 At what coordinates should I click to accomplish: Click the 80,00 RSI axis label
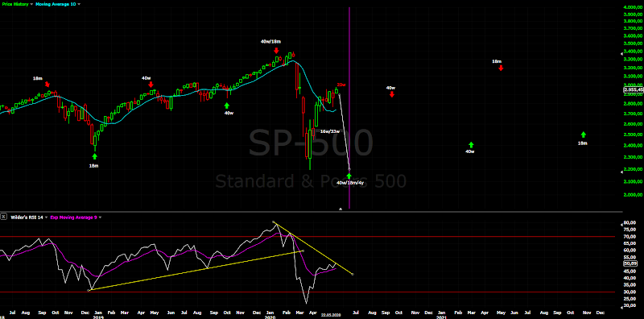630,223
